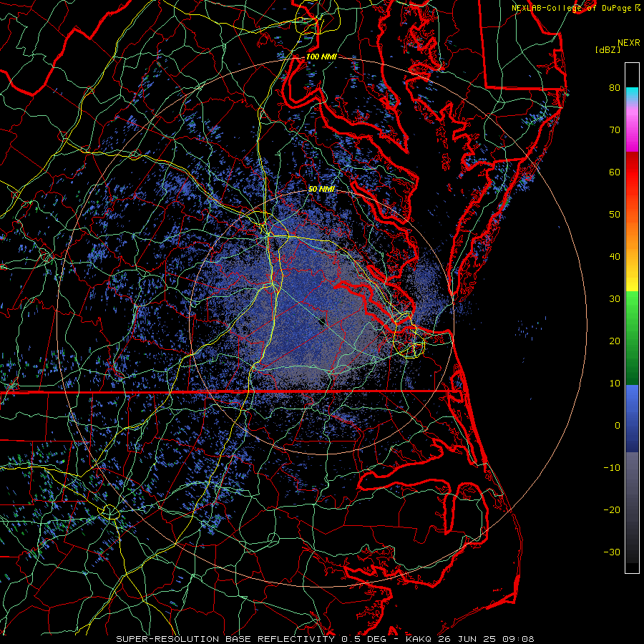Click the 50 value on the dBZ scale
This screenshot has width=644, height=644.
(x=615, y=215)
